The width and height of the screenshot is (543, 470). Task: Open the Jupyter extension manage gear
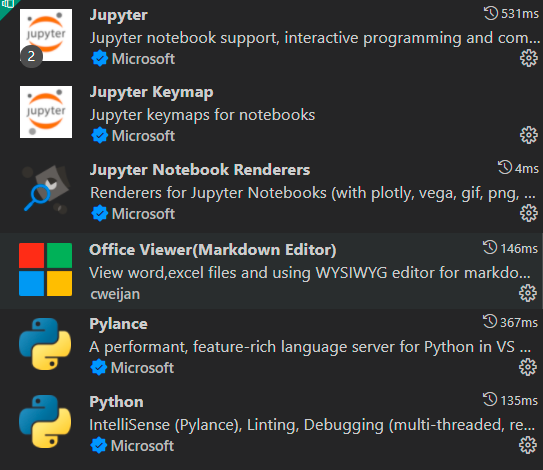point(528,58)
